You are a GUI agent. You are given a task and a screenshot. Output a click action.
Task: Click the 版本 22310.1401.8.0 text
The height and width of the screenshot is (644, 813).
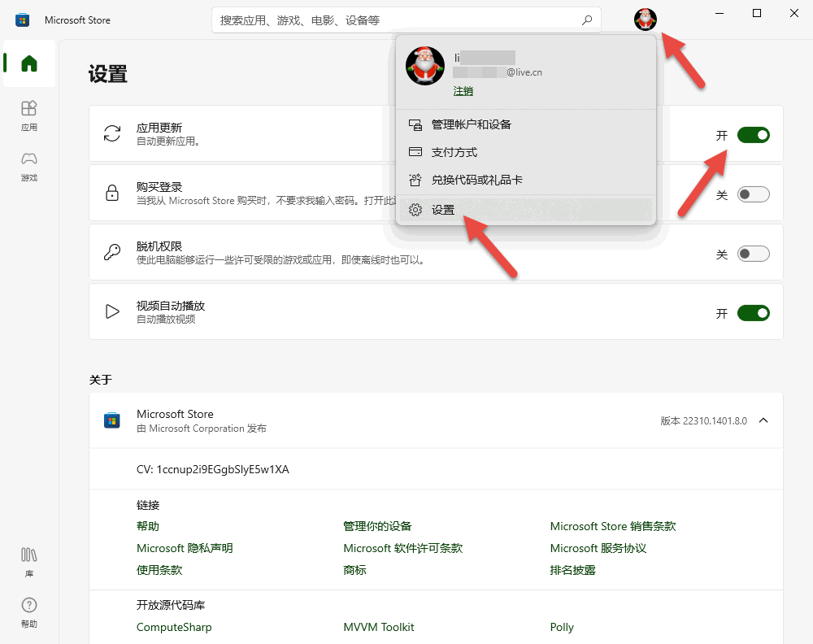(x=703, y=421)
